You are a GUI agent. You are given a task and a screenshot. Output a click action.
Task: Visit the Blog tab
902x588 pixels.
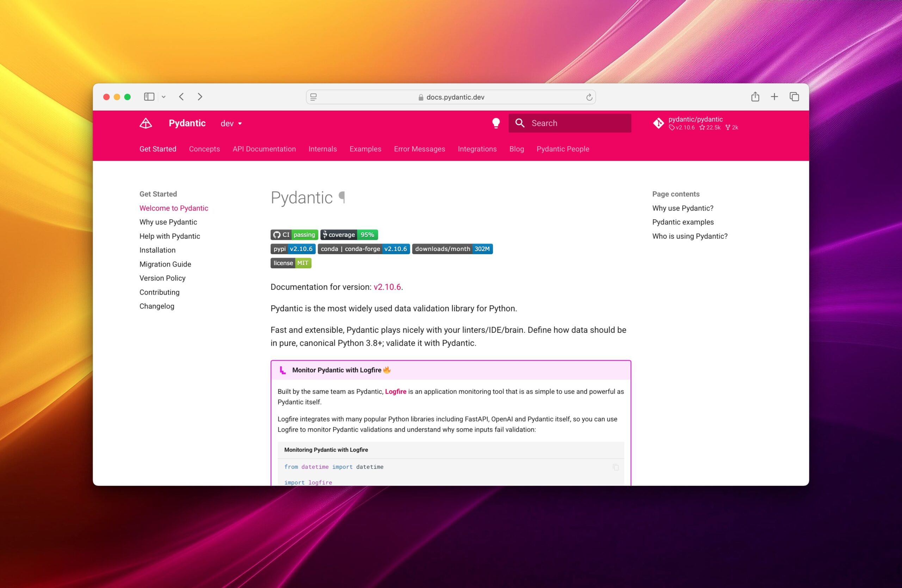point(517,149)
